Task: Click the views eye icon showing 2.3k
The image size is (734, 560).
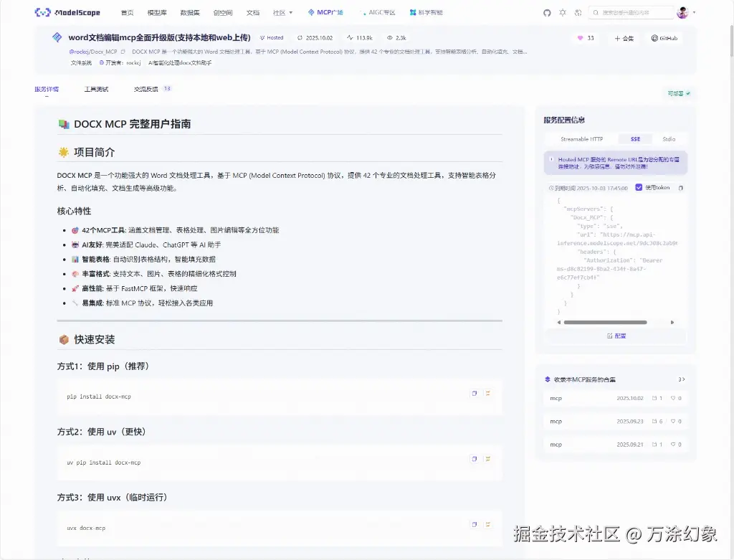Action: click(389, 38)
